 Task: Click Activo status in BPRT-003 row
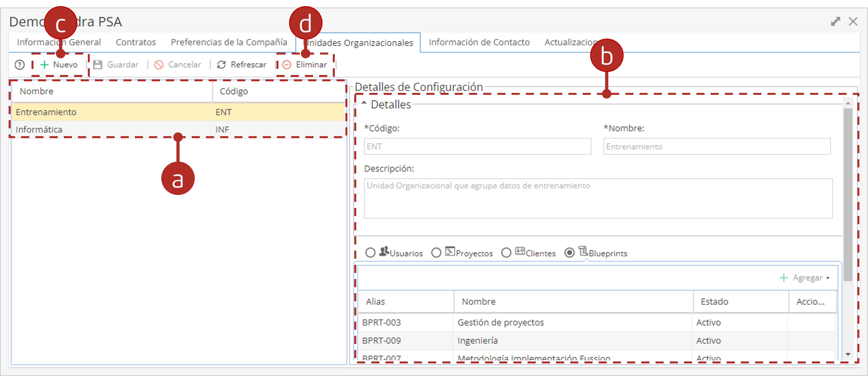tap(740, 322)
